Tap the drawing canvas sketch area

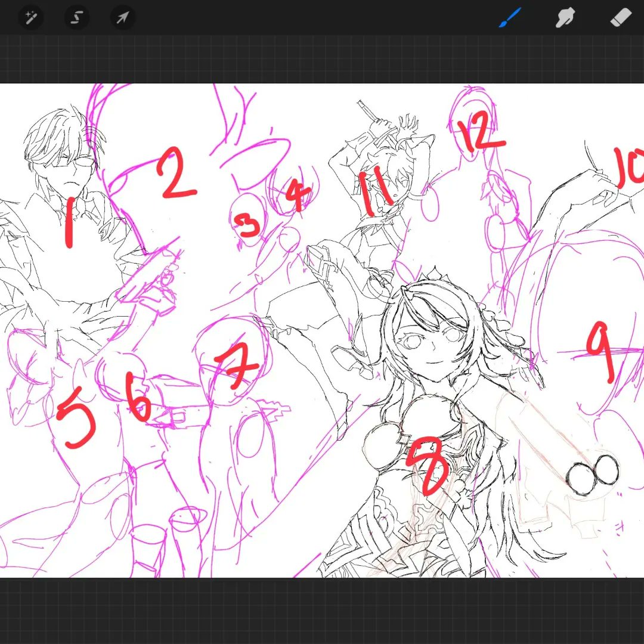tap(322, 330)
